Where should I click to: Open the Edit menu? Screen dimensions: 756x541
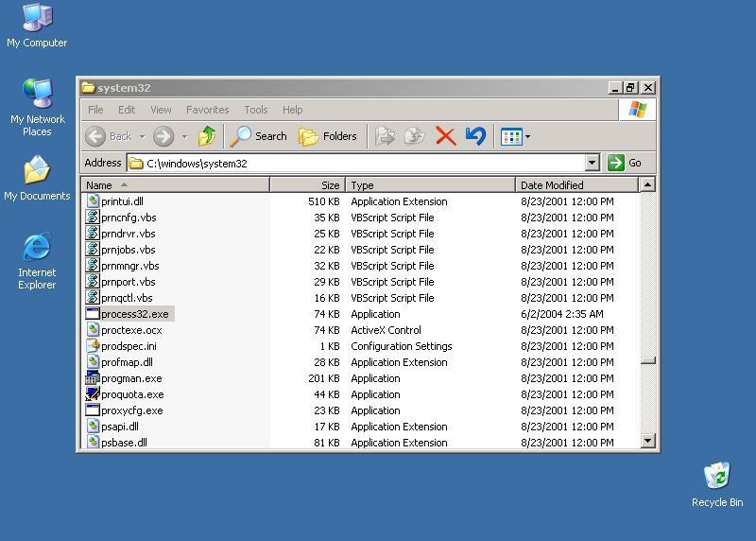point(127,110)
